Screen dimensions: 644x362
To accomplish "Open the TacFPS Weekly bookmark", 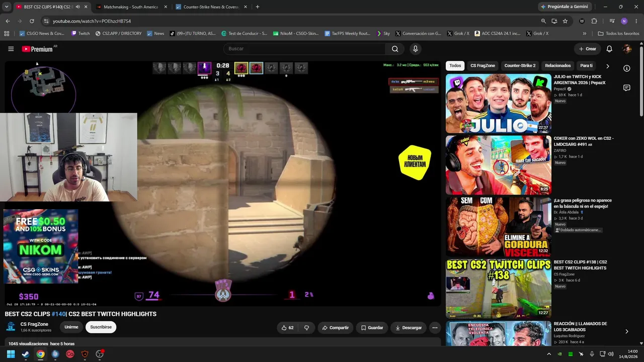I will 347,34.
